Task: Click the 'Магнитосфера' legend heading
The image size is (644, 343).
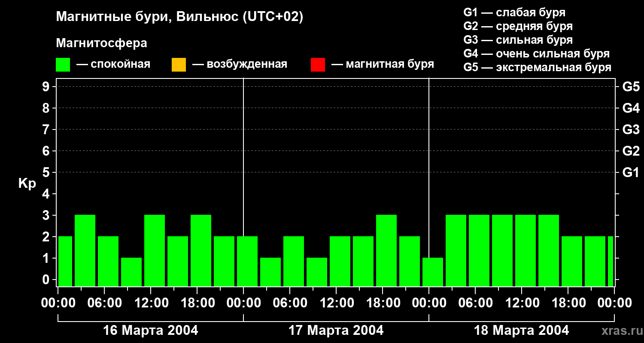Action: coord(102,43)
